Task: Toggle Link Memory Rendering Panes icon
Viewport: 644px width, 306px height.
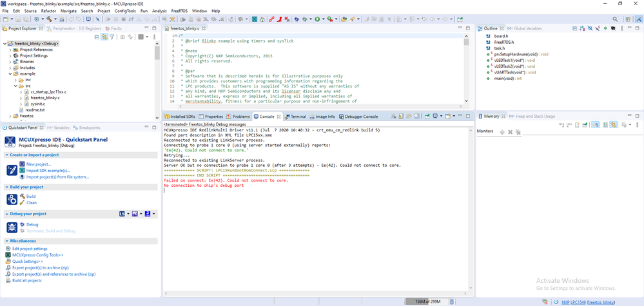Action: (613, 125)
